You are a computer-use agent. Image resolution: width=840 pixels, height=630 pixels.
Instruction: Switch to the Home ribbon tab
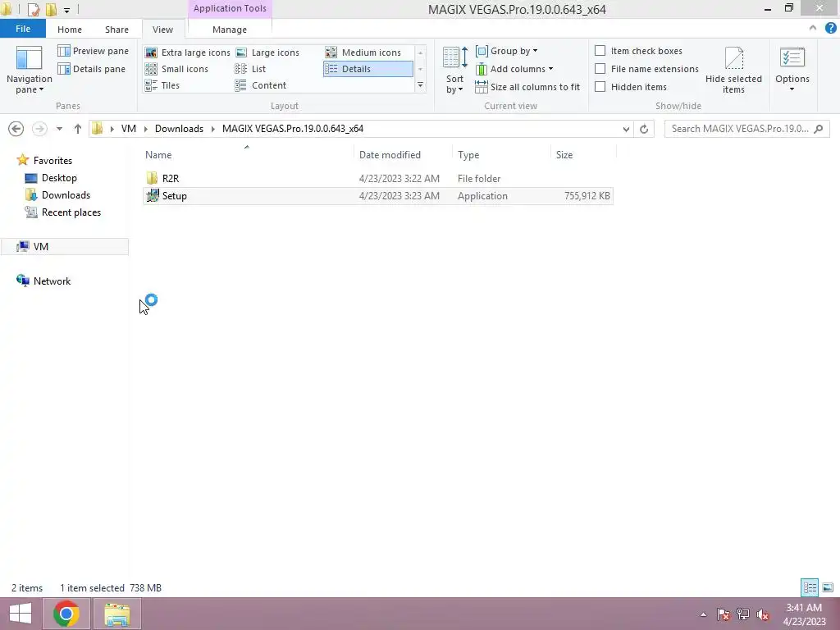coord(70,30)
